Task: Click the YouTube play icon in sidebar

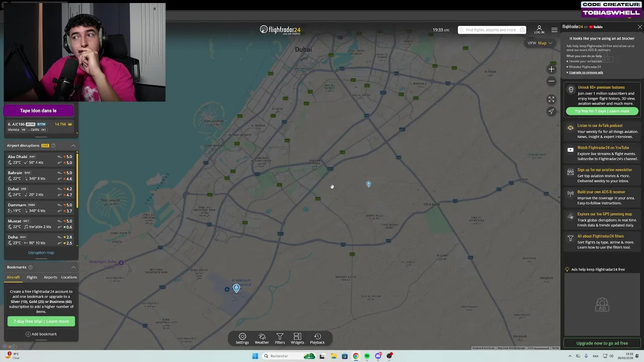Action: (x=570, y=150)
